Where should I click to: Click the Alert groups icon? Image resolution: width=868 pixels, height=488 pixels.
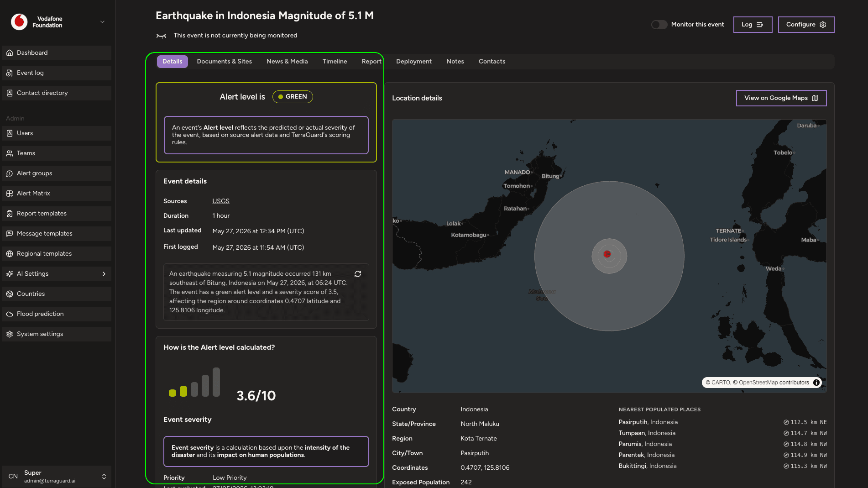point(10,173)
